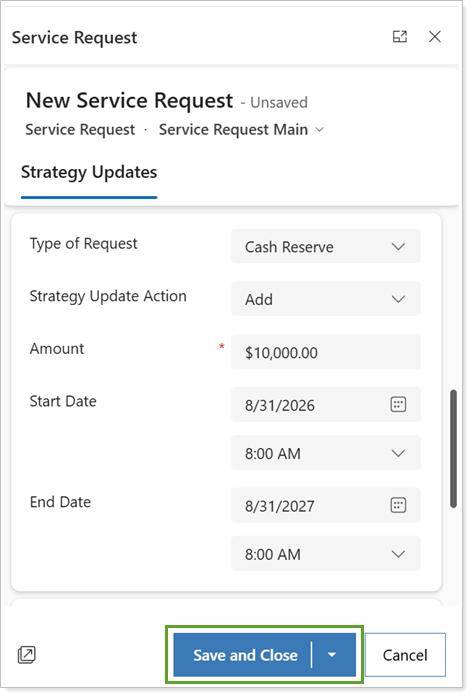
Task: Click the End Date 8/31/2027 field
Action: tap(326, 505)
